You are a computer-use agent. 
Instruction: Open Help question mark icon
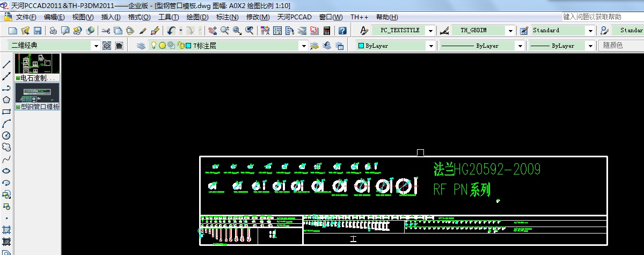342,31
